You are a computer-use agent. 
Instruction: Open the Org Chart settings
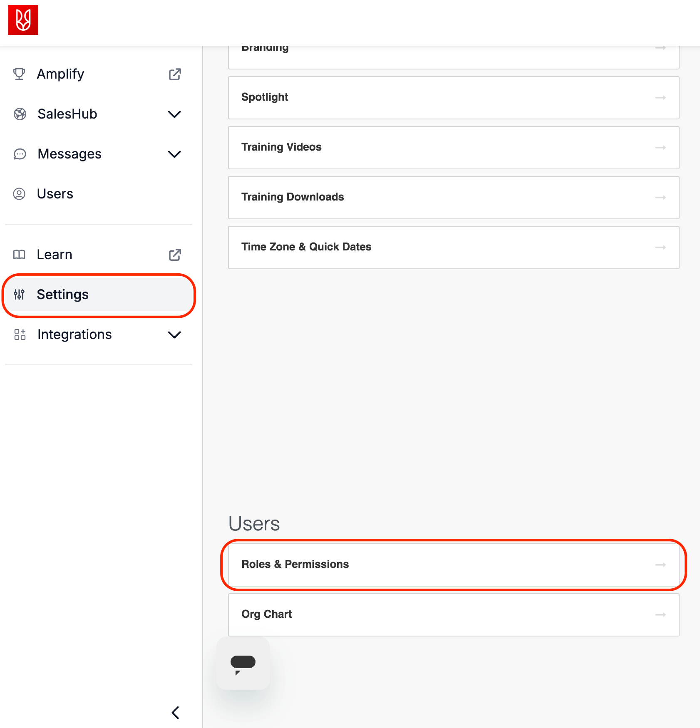pyautogui.click(x=453, y=614)
